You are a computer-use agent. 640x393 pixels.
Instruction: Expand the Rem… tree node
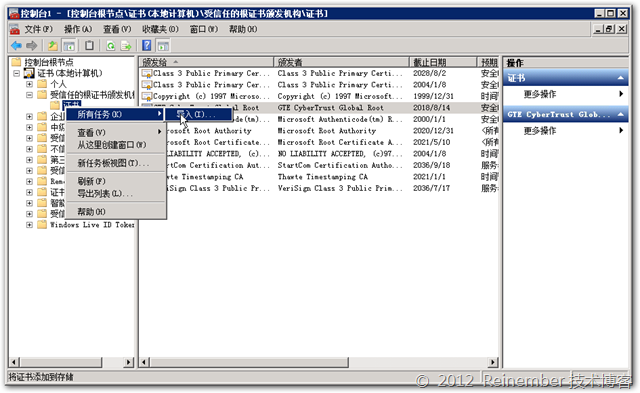click(29, 181)
